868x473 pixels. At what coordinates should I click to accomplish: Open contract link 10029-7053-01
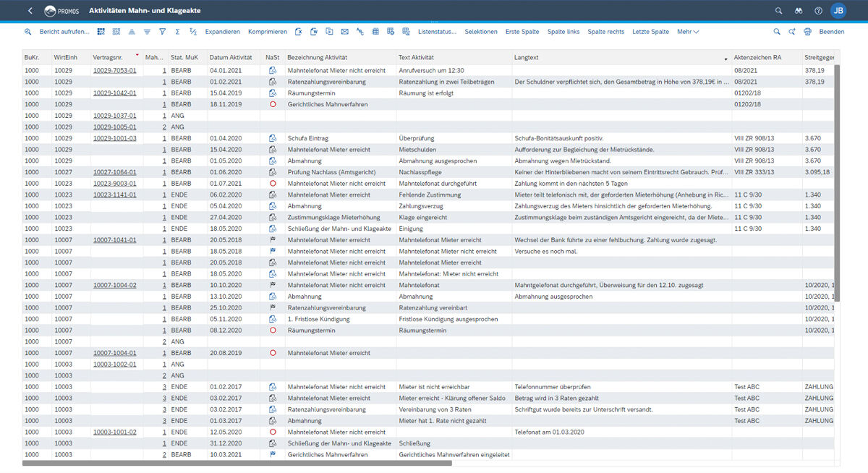pyautogui.click(x=114, y=71)
